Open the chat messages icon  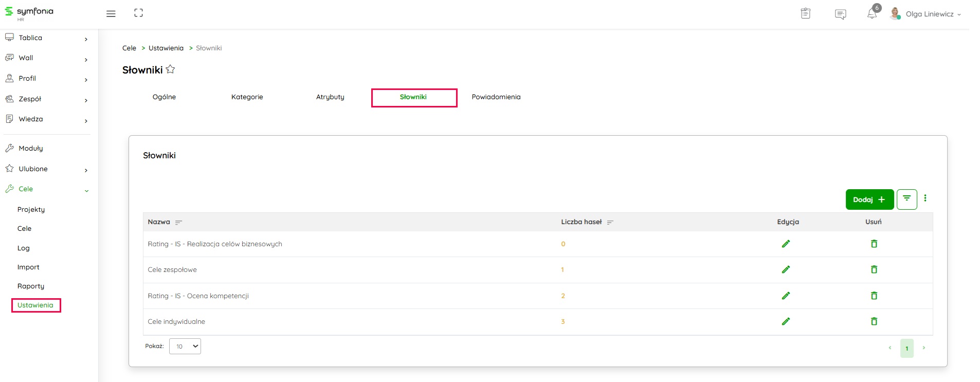tap(840, 14)
